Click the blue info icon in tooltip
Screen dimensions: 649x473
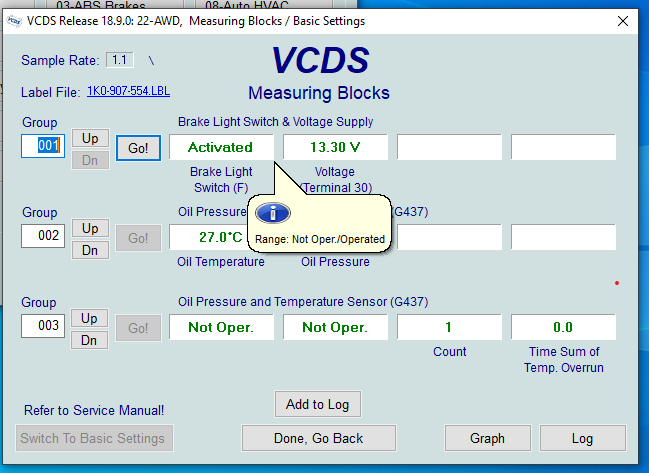(273, 214)
